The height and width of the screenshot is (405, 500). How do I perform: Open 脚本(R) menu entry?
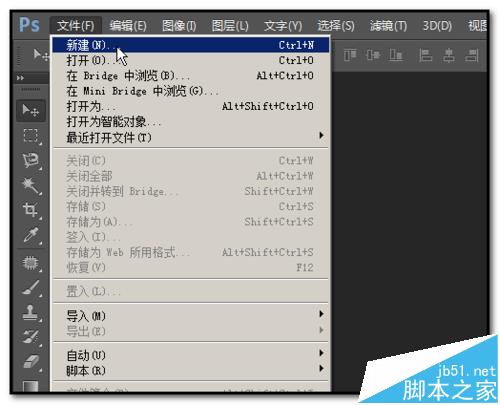pos(191,370)
